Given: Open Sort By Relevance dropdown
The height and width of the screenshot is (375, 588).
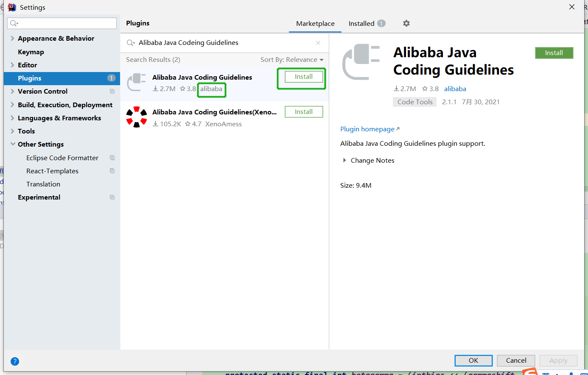Looking at the screenshot, I should coord(292,60).
